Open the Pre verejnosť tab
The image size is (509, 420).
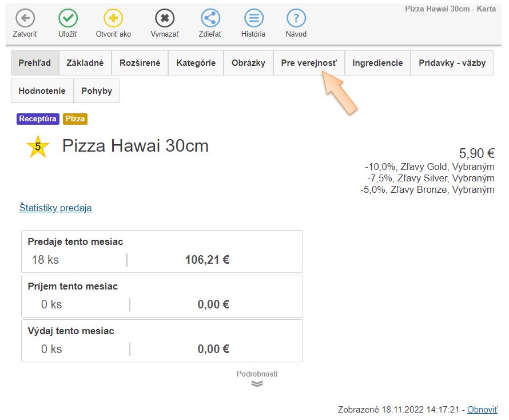[x=309, y=63]
